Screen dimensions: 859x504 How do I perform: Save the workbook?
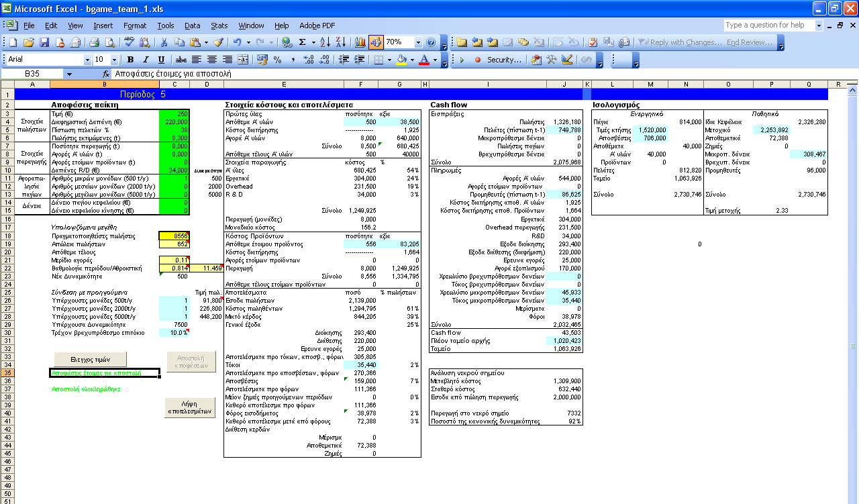coord(44,42)
